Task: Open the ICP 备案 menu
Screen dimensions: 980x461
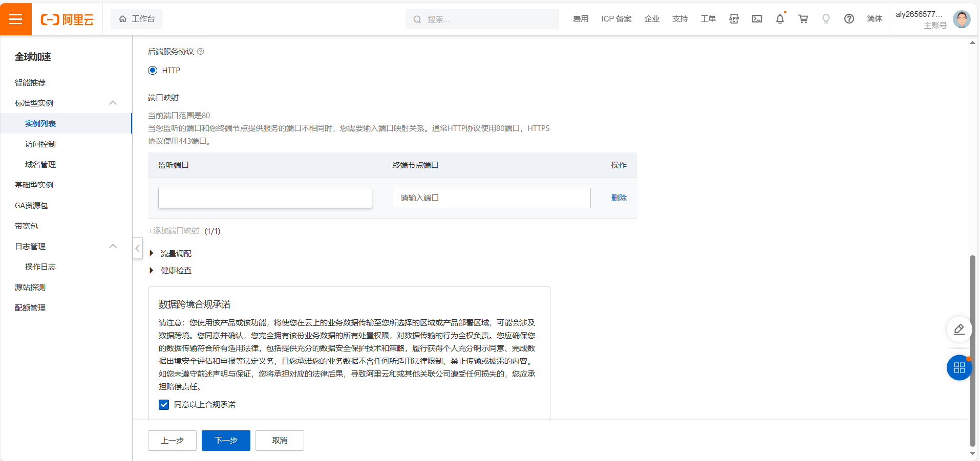Action: click(616, 19)
